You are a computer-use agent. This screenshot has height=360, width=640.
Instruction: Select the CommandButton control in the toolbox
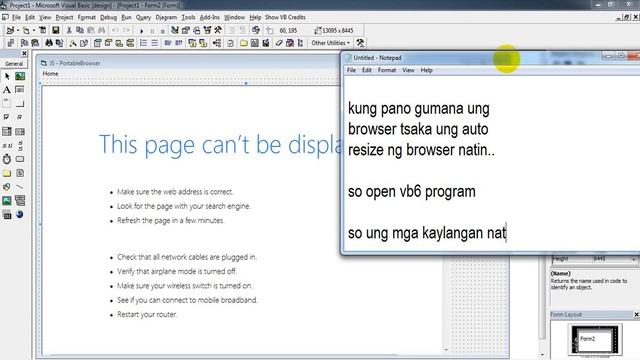coord(20,104)
